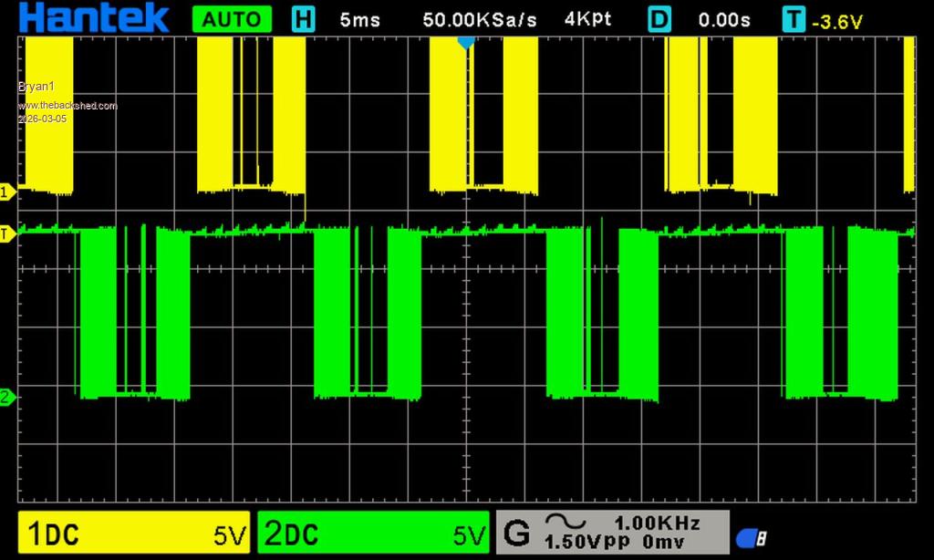
Task: Select the 1.00KHz generator frequency
Action: pos(657,523)
